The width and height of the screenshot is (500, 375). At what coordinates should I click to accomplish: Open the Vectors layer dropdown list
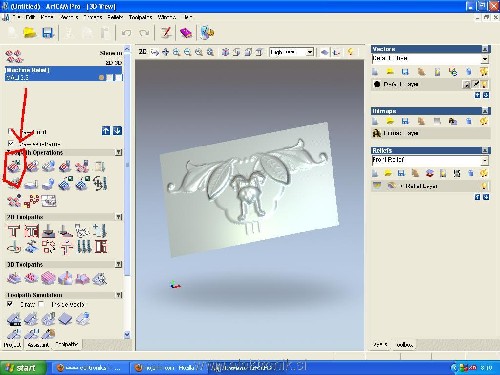[x=485, y=59]
